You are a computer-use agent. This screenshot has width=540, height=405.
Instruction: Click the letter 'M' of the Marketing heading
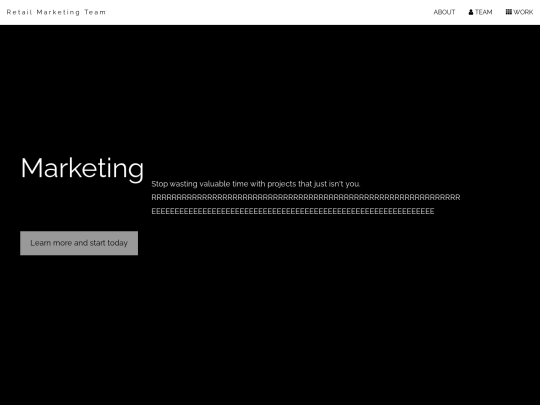click(32, 168)
